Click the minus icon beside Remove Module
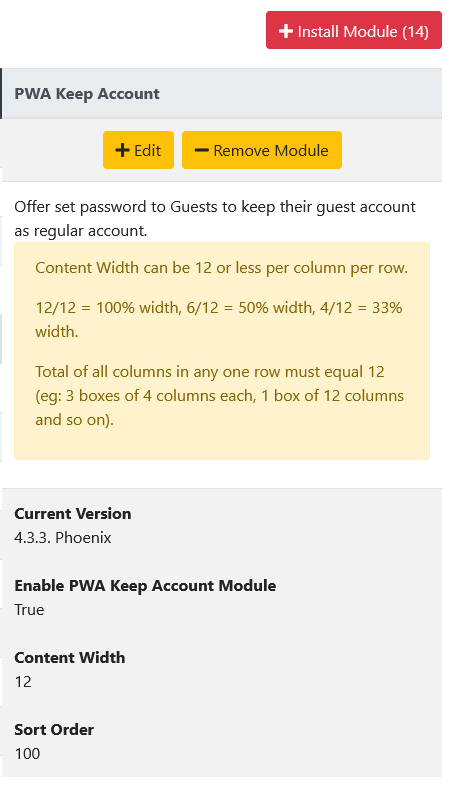This screenshot has width=449, height=785. click(x=201, y=150)
